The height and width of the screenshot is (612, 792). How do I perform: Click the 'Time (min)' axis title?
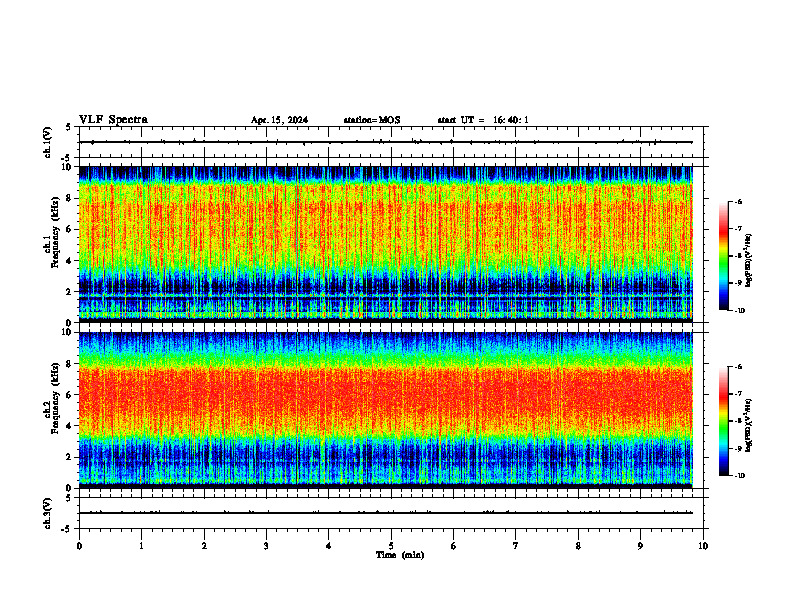[400, 555]
